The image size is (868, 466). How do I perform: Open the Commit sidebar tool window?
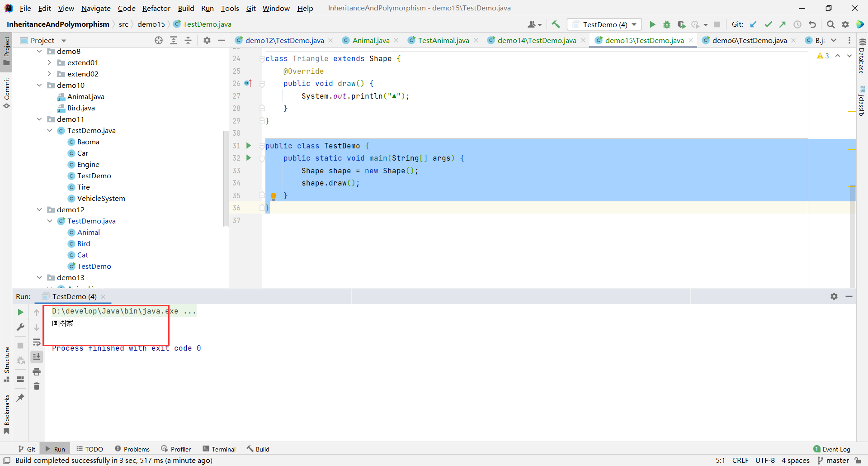(6, 93)
